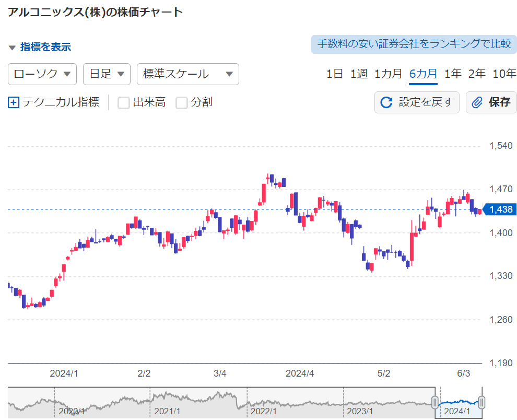The image size is (517, 420).
Task: Click the 2022/1 area in overview timeline
Action: click(x=263, y=412)
